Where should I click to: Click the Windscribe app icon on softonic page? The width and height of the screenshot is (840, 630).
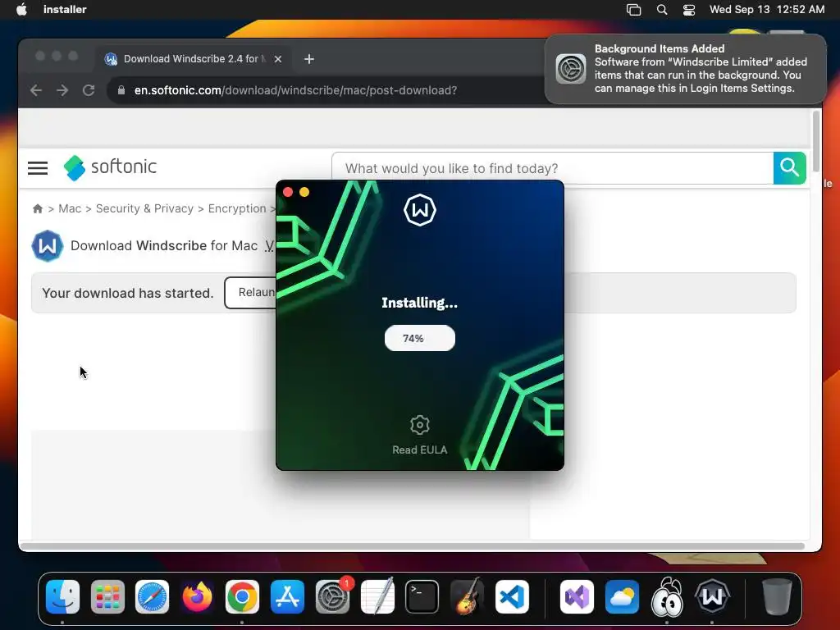point(47,246)
